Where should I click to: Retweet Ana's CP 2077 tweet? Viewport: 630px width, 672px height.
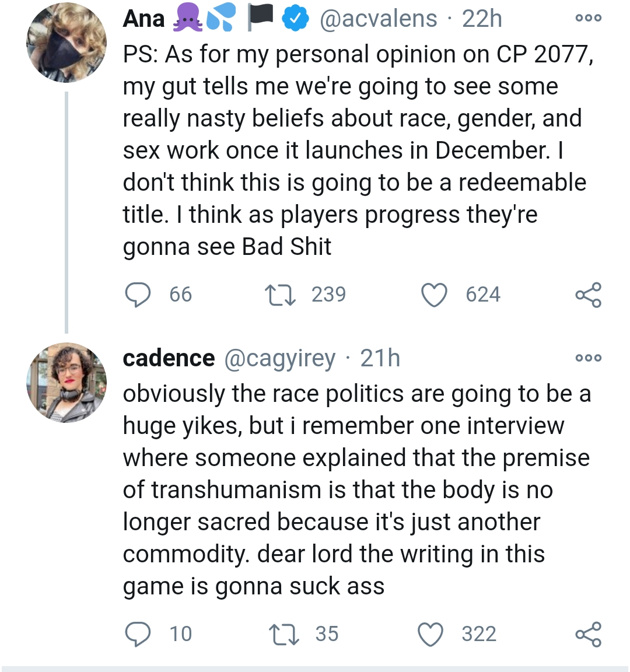[281, 295]
